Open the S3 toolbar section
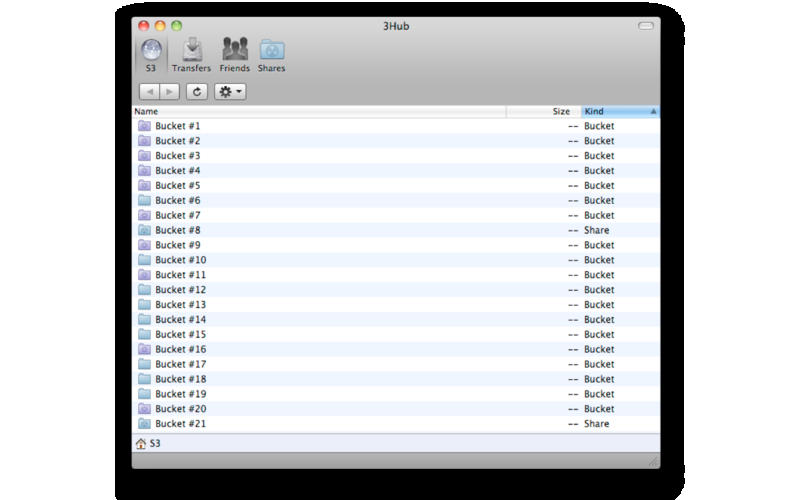800x500 pixels. (x=150, y=54)
